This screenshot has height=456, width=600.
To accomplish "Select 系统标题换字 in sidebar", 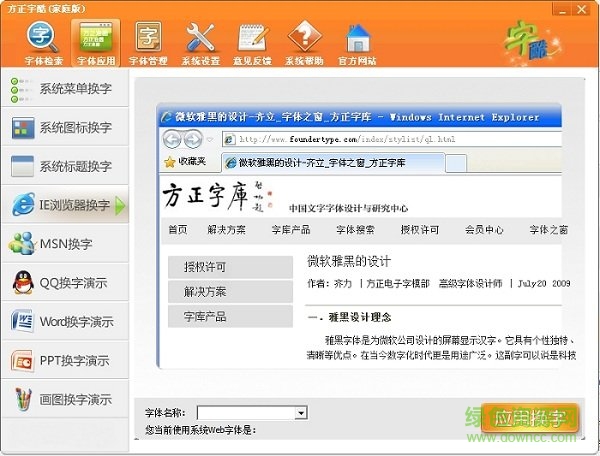I will pos(65,166).
